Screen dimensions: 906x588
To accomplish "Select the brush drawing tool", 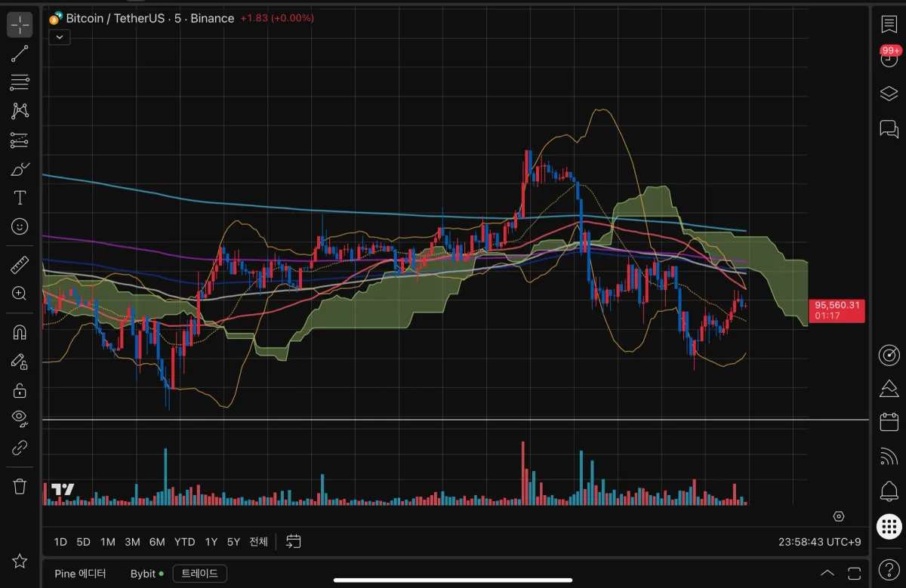I will pos(20,169).
